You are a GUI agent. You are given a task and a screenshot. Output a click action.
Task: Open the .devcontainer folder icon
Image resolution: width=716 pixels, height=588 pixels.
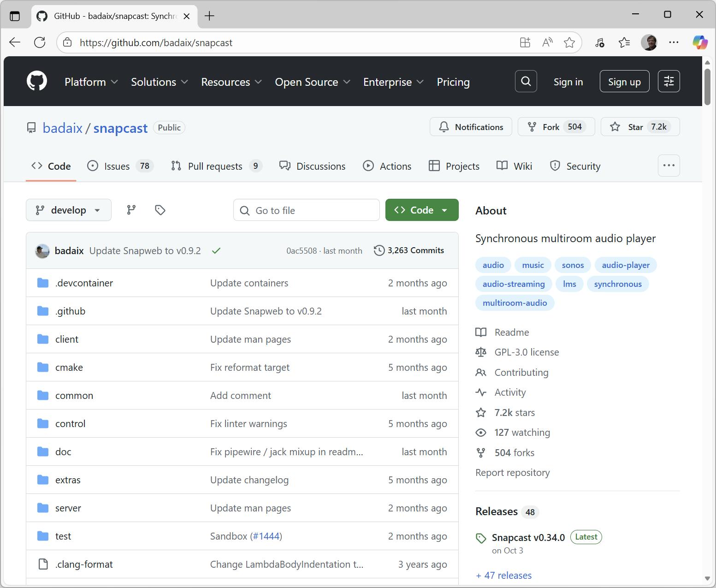(x=43, y=283)
